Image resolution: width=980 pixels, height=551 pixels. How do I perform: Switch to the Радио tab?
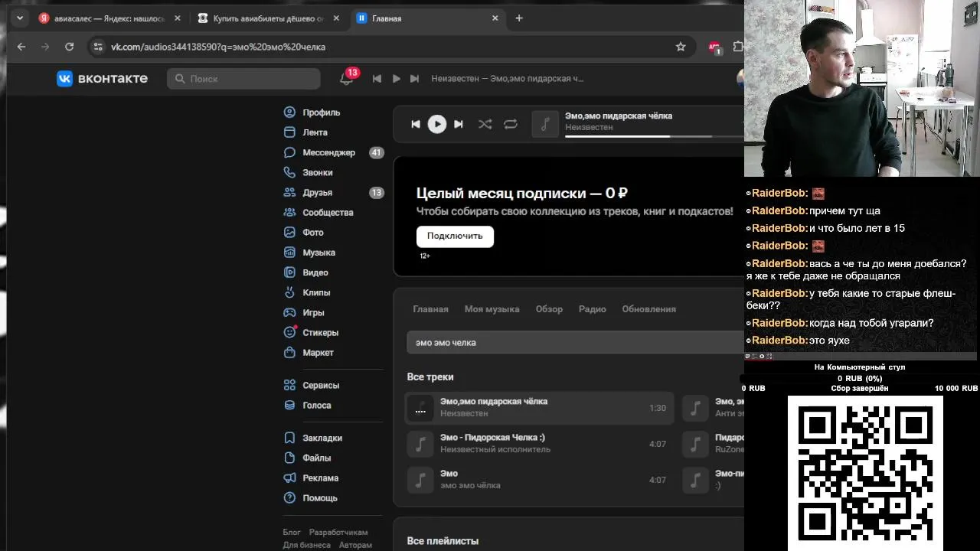[592, 309]
